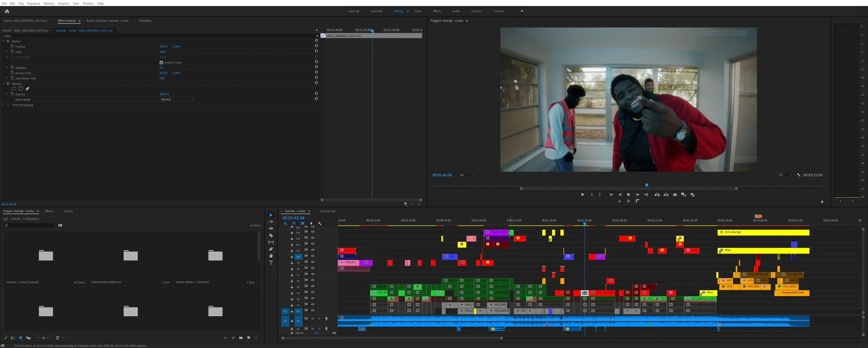Click the timeline timecode field 00:01:45:08
Image resolution: width=868 pixels, height=348 pixels.
[294, 218]
